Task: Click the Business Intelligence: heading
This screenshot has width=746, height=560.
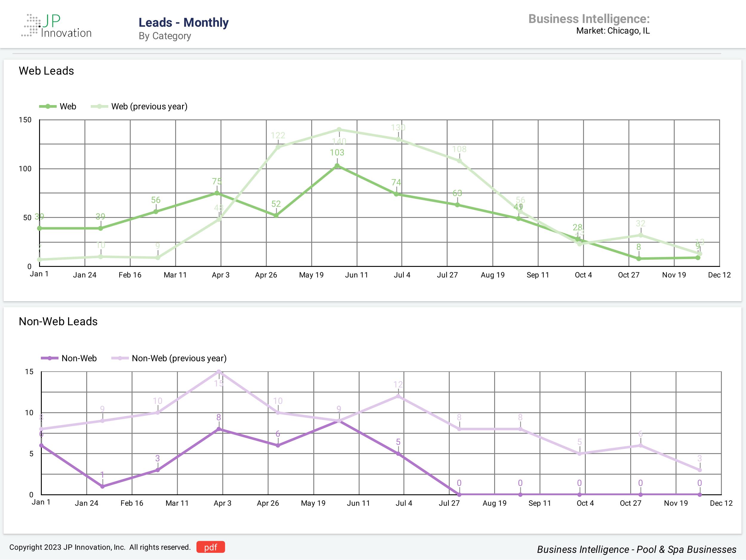Action: tap(589, 19)
